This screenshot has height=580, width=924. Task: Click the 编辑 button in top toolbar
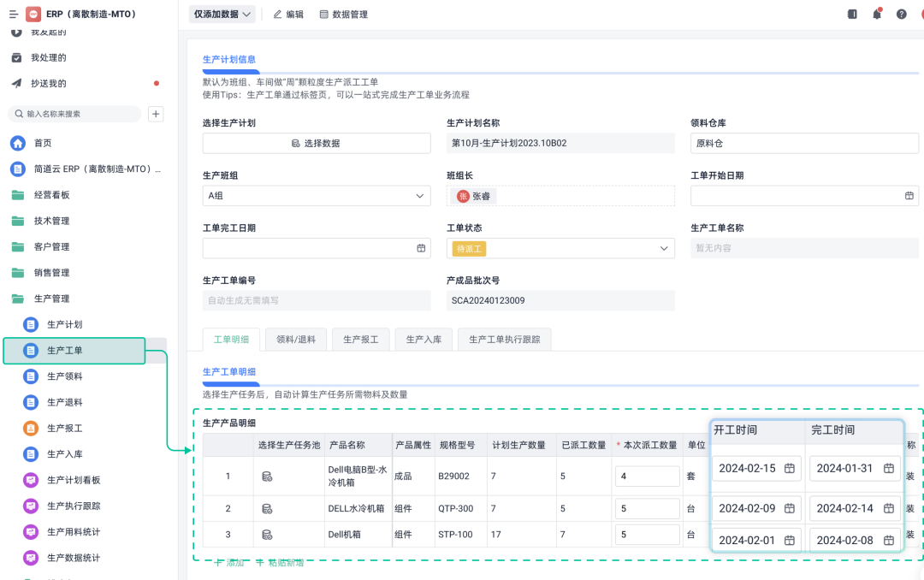pyautogui.click(x=287, y=14)
